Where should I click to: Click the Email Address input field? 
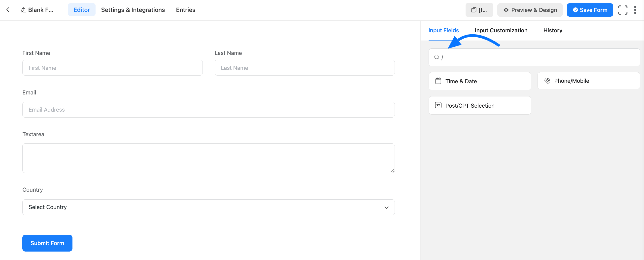[x=208, y=110]
